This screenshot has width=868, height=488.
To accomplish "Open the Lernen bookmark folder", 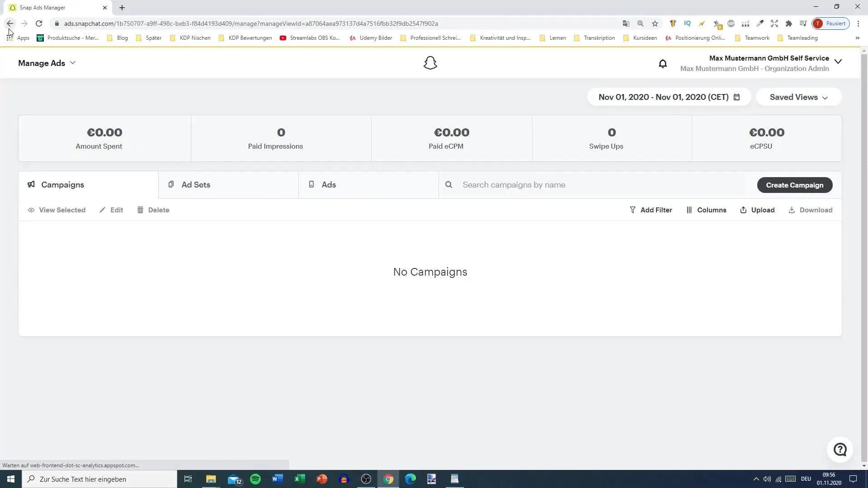I will click(x=553, y=38).
